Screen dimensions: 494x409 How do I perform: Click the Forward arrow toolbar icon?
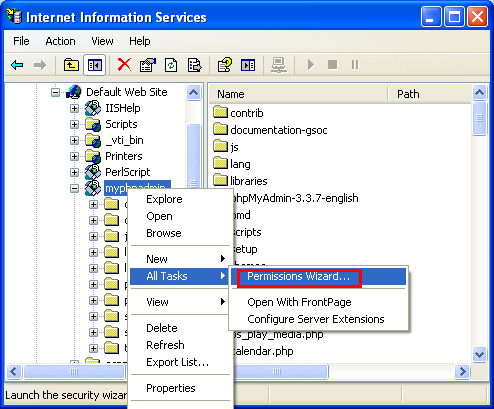tap(40, 65)
